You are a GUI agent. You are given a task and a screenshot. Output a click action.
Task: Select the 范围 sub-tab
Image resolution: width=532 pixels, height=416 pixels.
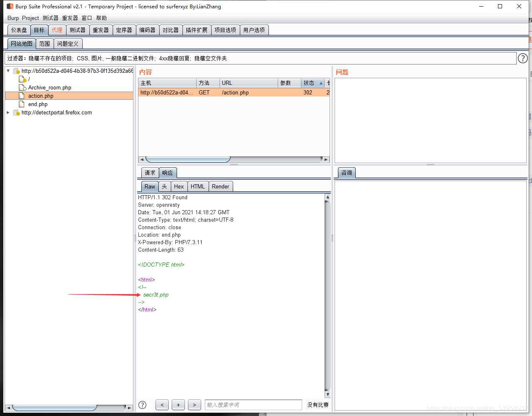coord(44,44)
